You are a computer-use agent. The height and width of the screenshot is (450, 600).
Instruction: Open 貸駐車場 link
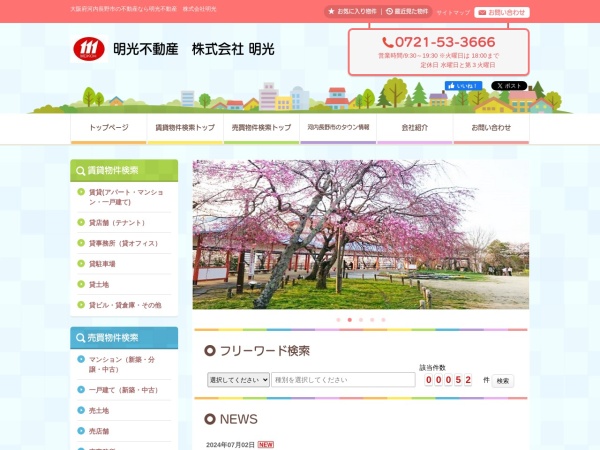102,264
